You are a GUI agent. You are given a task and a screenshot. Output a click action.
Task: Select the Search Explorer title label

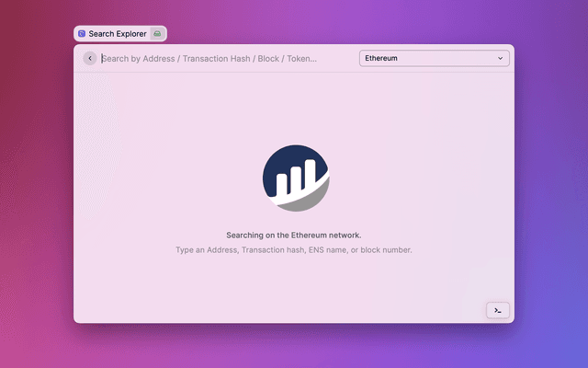[118, 34]
